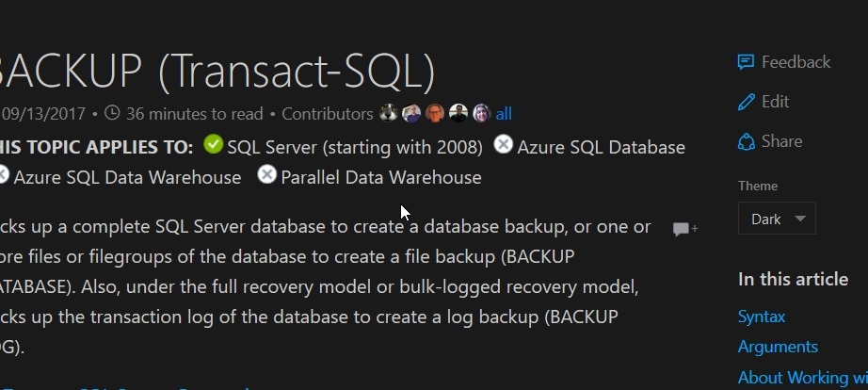Click the clock icon by read time
This screenshot has width=868, height=390.
pyautogui.click(x=112, y=114)
